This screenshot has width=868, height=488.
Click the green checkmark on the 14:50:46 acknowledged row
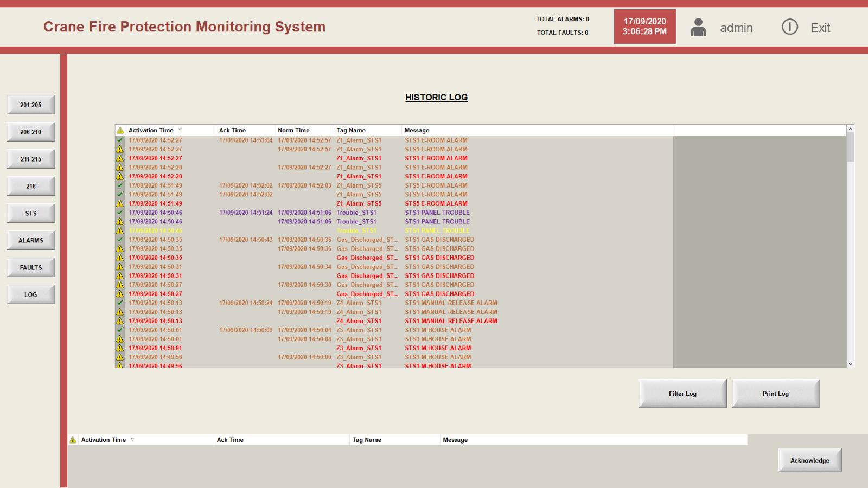120,213
